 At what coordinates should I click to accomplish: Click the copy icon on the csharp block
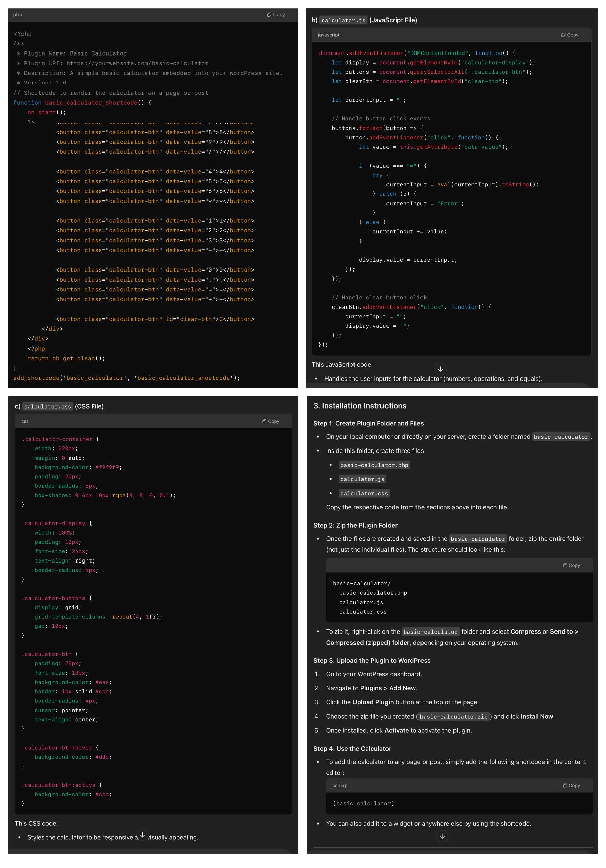tap(571, 785)
